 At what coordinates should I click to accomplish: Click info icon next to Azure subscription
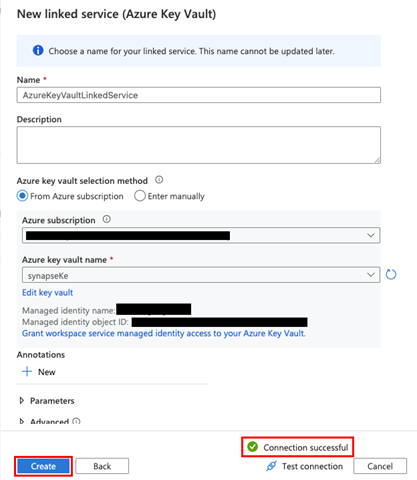click(107, 219)
